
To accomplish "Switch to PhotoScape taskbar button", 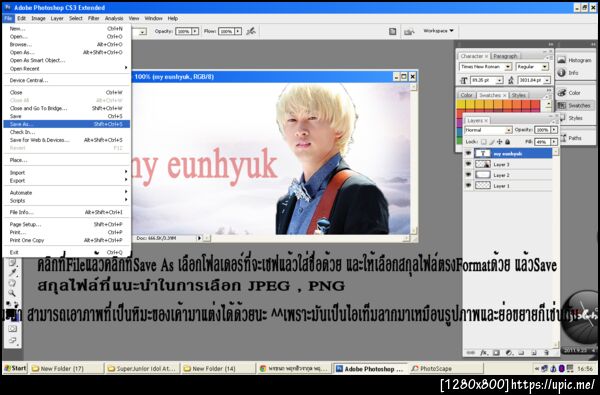I will (x=446, y=369).
